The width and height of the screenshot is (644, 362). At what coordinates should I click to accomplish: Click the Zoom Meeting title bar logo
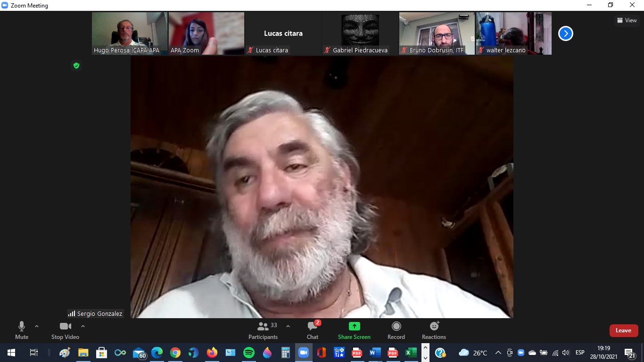tap(5, 6)
